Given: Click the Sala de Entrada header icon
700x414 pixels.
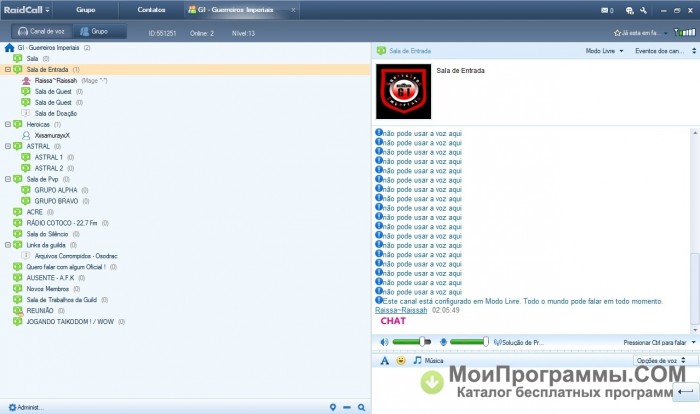Looking at the screenshot, I should pyautogui.click(x=381, y=51).
